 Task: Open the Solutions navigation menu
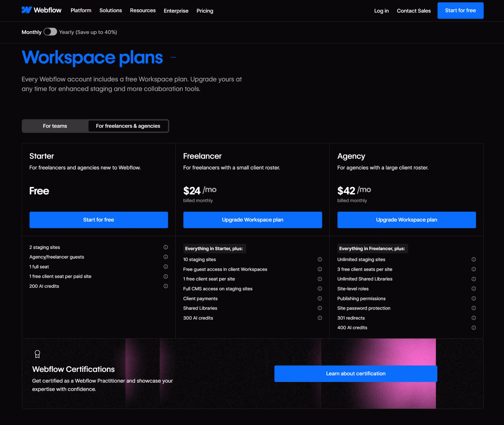tap(110, 10)
